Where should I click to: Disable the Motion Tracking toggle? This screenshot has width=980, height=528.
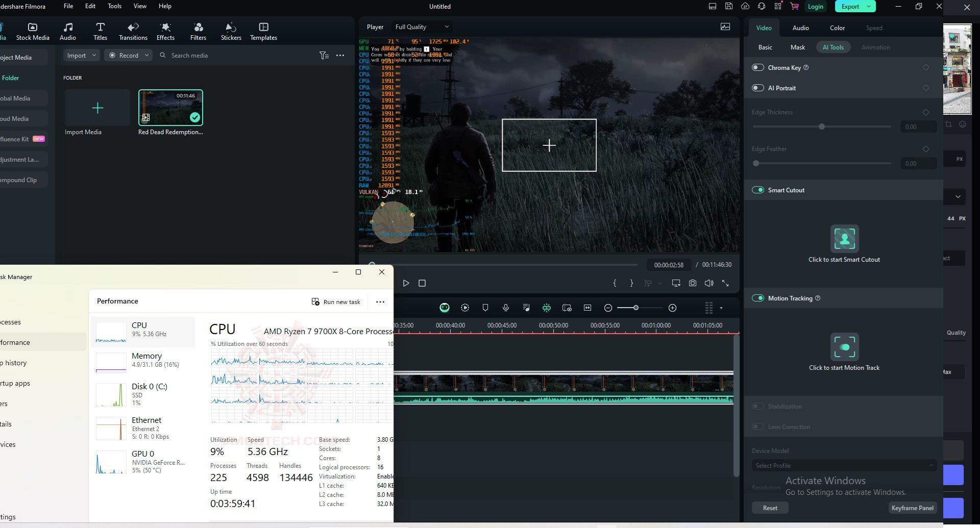click(x=758, y=298)
